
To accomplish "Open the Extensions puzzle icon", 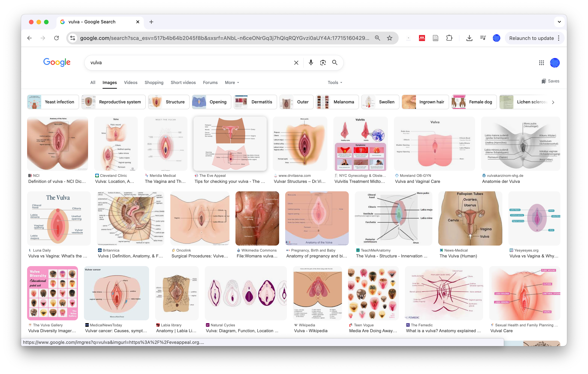I will pos(449,38).
